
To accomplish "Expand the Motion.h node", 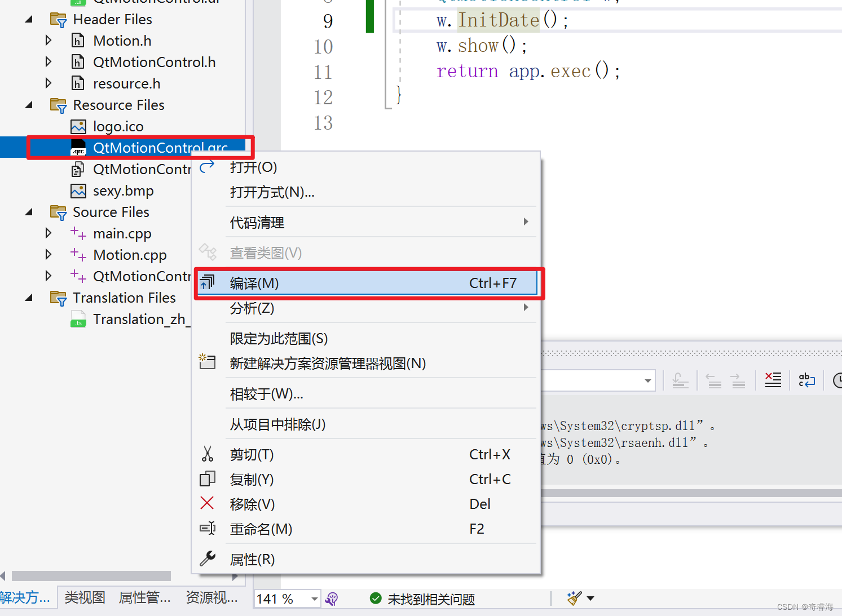I will (49, 41).
